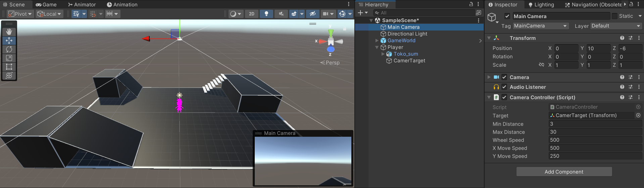This screenshot has height=188, width=644.
Task: Open scene camera settings
Action: click(328, 14)
